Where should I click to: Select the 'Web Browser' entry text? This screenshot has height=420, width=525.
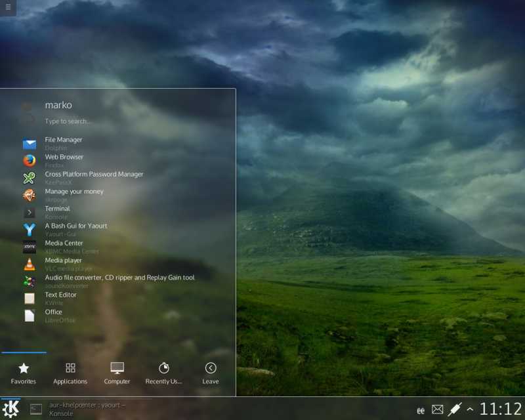64,157
